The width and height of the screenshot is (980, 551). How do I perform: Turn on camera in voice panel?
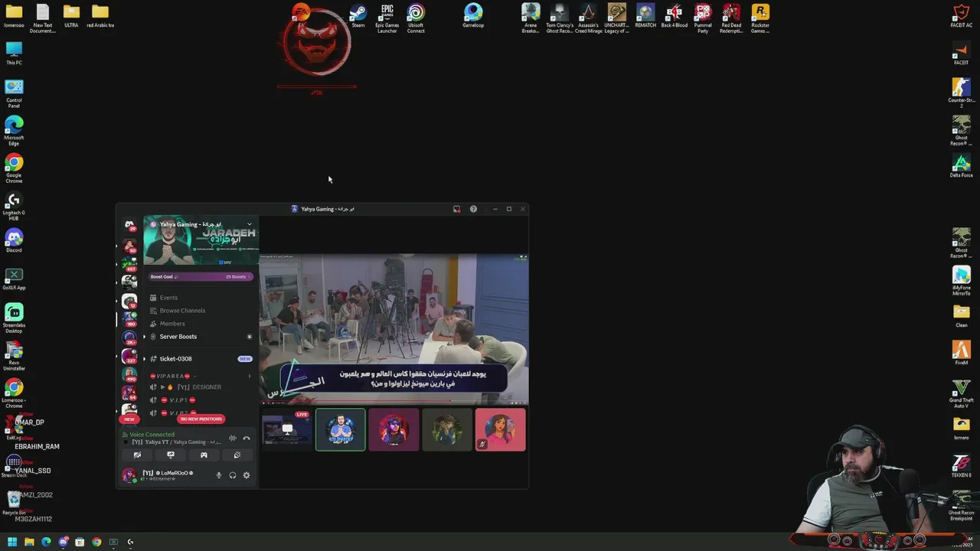pos(137,455)
